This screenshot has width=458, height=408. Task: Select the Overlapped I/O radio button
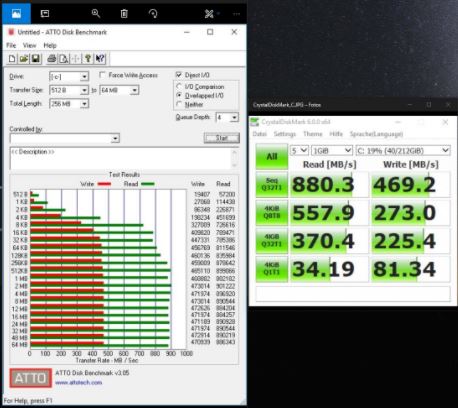(x=179, y=96)
